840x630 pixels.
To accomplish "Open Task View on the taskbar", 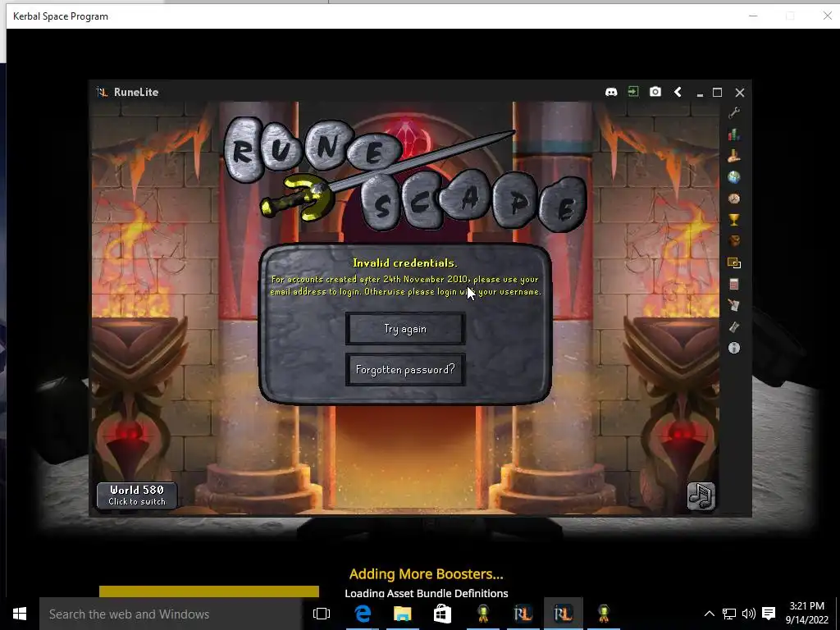I will point(322,614).
